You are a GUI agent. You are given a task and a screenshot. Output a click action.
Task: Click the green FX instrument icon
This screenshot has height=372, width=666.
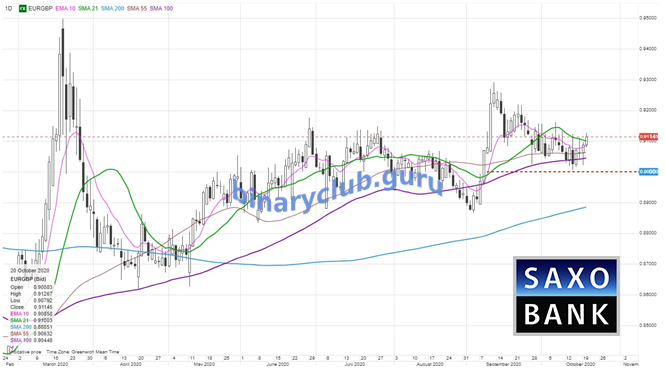[x=23, y=8]
